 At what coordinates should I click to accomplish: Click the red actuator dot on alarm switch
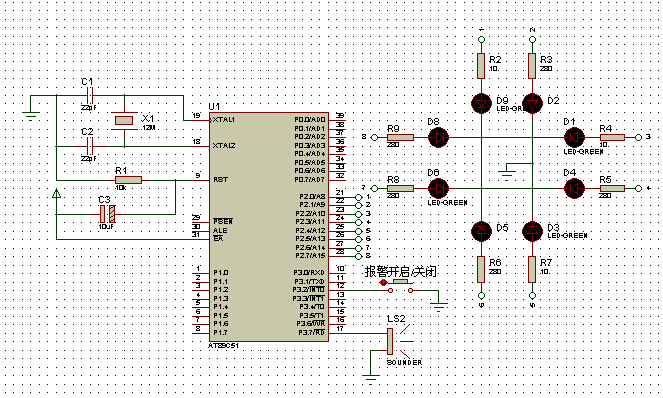tap(383, 282)
